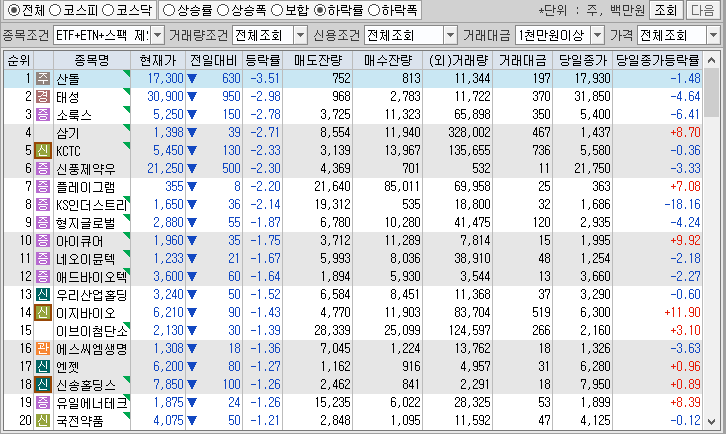Click the 신 badge icon beside KCTC
This screenshot has width=726, height=434.
(43, 151)
